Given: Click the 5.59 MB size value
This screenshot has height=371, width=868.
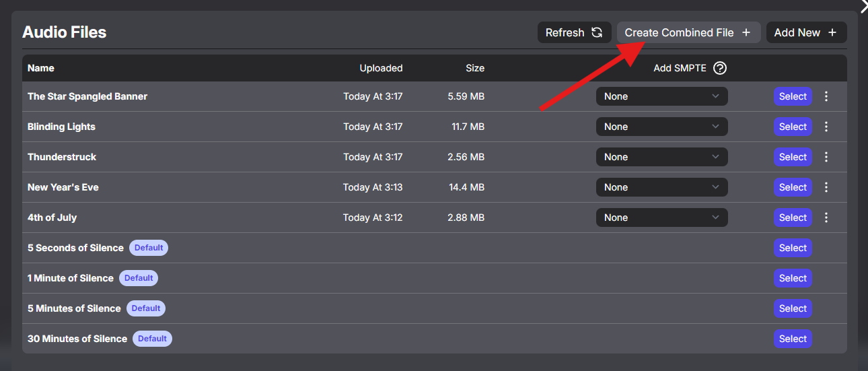Looking at the screenshot, I should click(x=466, y=96).
